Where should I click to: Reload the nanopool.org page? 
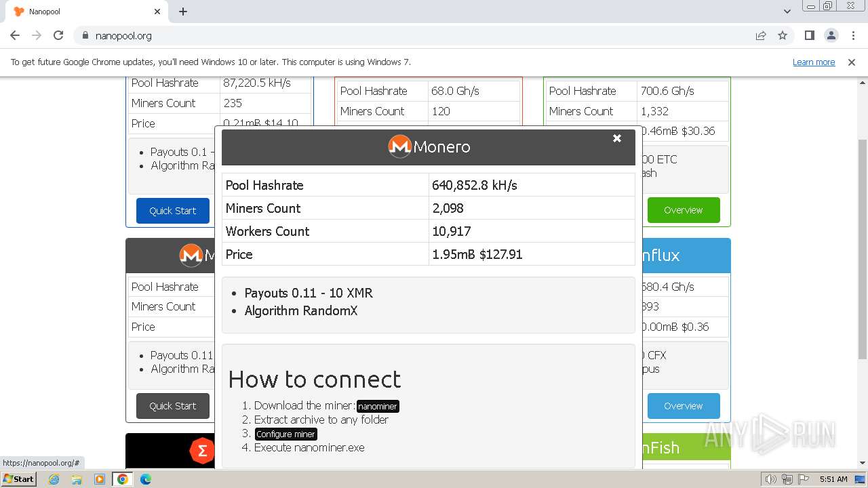coord(58,35)
